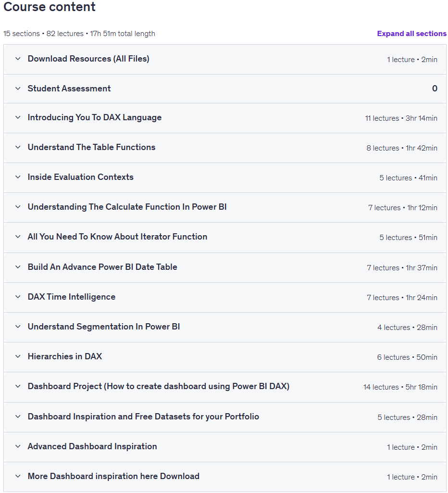Viewport: 448px width, 493px height.
Task: Click the "7 lectures • 1hr 24min" duration
Action: click(402, 298)
